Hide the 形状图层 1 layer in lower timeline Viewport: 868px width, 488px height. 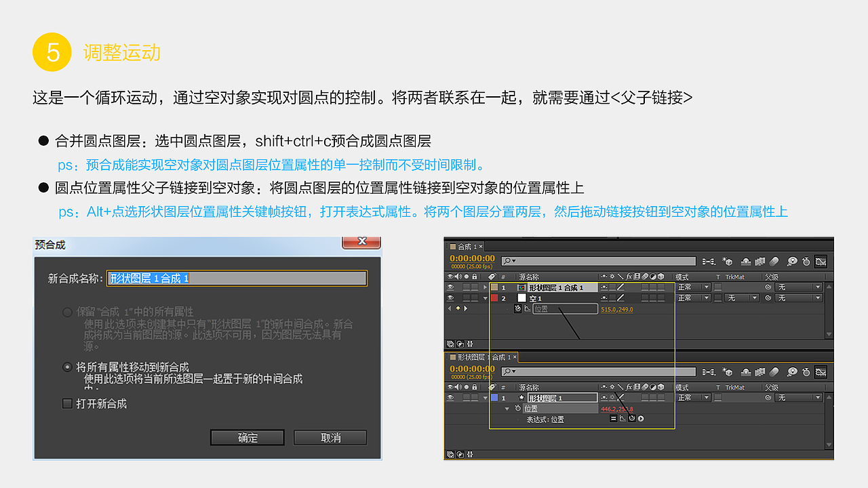(x=450, y=398)
